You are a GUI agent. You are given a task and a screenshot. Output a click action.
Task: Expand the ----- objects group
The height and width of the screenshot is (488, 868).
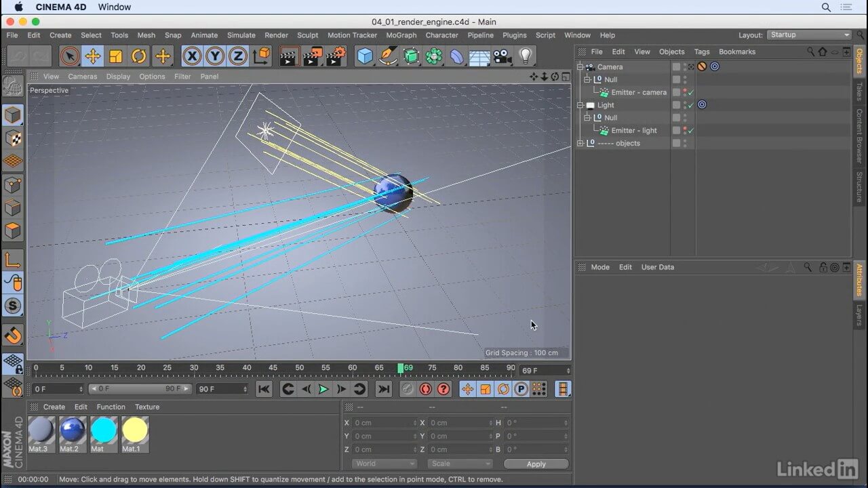(x=580, y=143)
